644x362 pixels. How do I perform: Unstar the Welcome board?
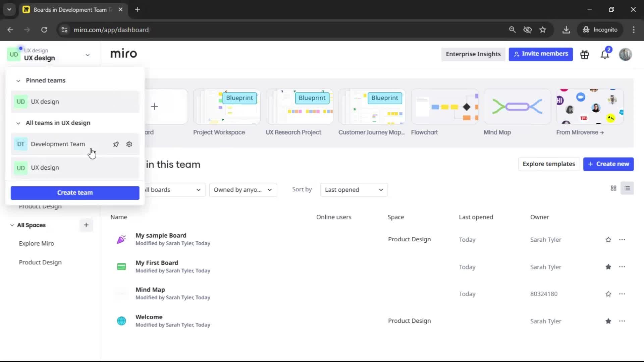608,321
